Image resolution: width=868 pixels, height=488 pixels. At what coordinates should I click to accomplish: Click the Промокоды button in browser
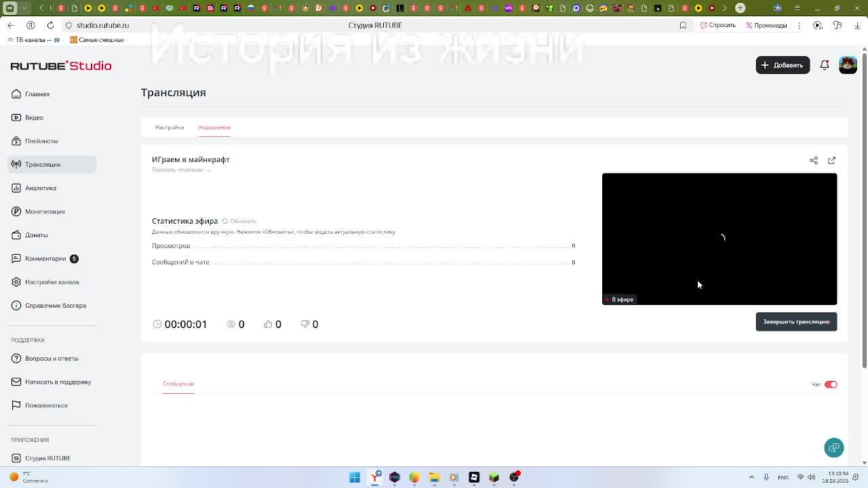tap(766, 25)
